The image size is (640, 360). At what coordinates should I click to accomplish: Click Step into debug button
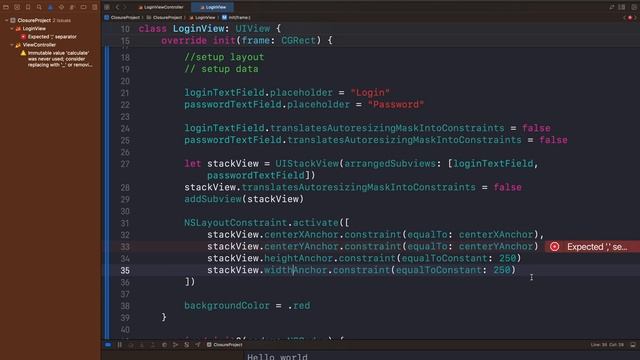[142, 345]
